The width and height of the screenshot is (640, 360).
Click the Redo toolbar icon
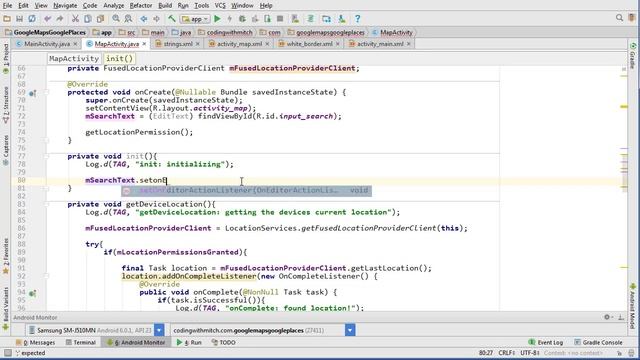pyautogui.click(x=60, y=19)
